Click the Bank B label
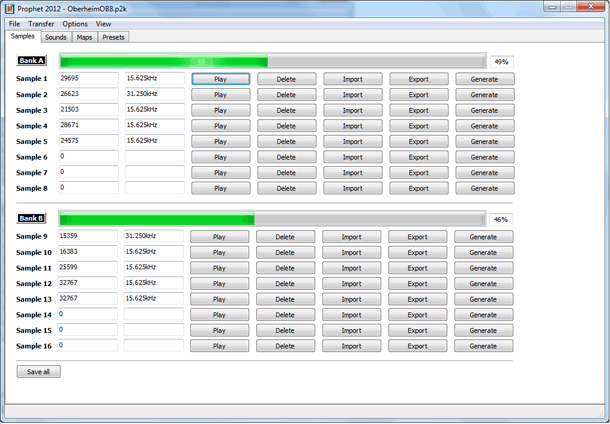The image size is (610, 424). coord(31,218)
